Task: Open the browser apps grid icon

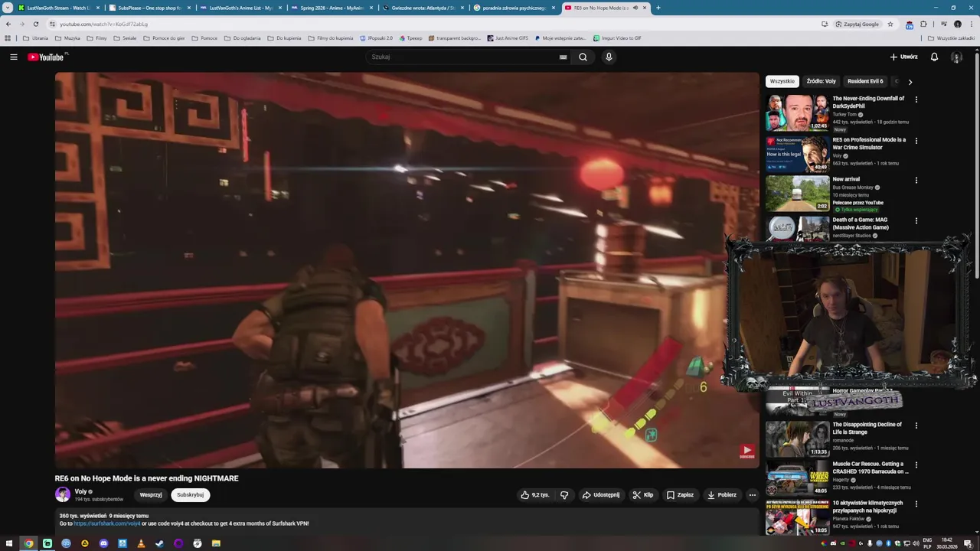Action: coord(8,37)
